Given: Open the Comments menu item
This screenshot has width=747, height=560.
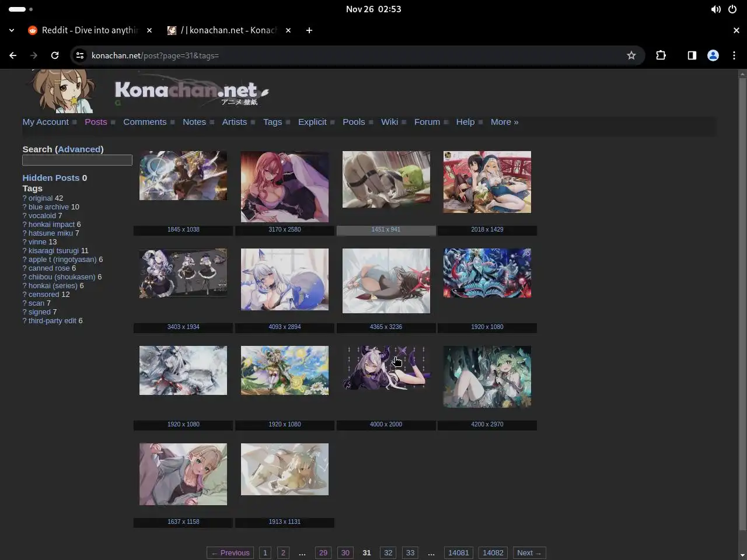Looking at the screenshot, I should pos(145,122).
